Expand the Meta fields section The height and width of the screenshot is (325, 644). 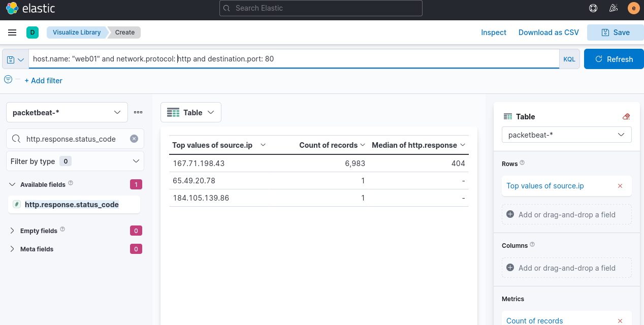point(13,249)
